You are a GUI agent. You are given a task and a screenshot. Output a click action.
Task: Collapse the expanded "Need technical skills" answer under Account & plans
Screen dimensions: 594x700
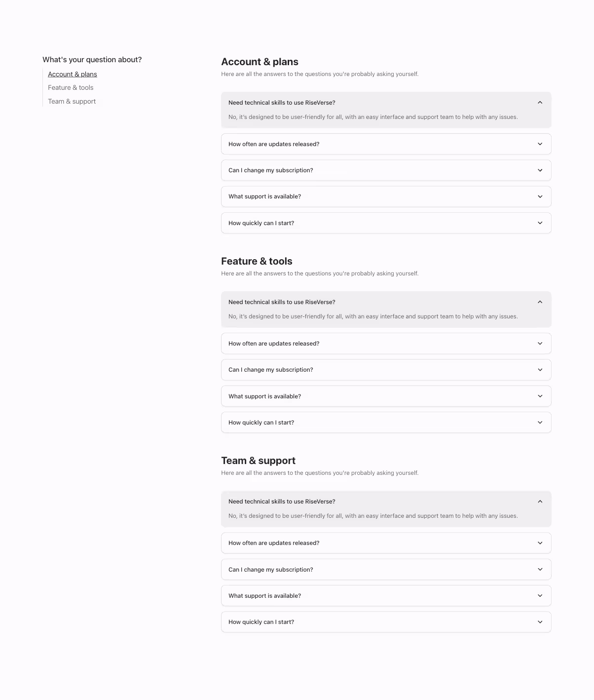click(x=386, y=103)
